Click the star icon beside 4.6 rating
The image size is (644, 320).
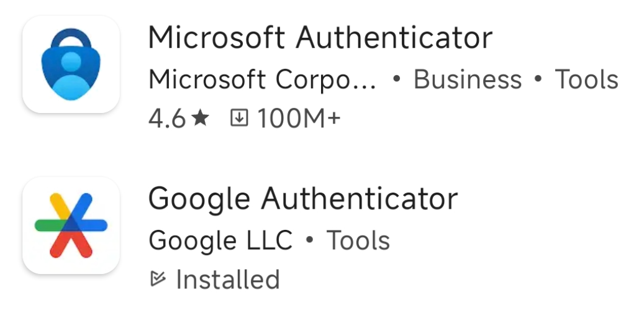click(x=200, y=118)
